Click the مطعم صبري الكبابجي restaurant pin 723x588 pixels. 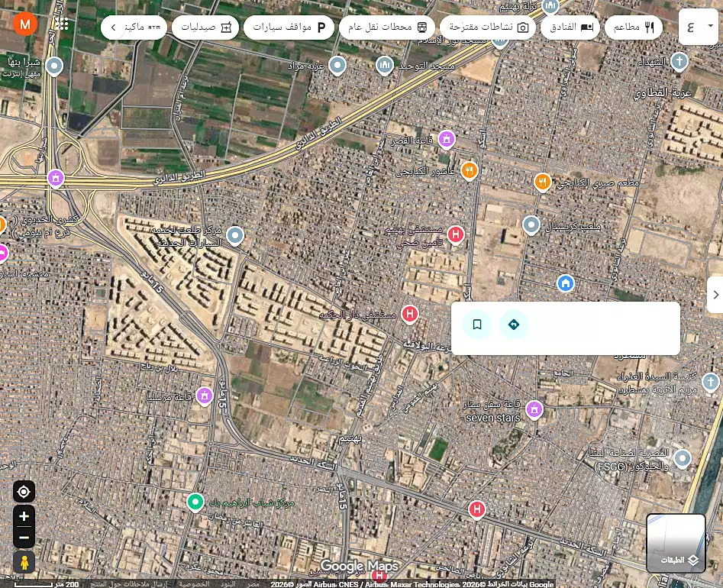pyautogui.click(x=543, y=183)
